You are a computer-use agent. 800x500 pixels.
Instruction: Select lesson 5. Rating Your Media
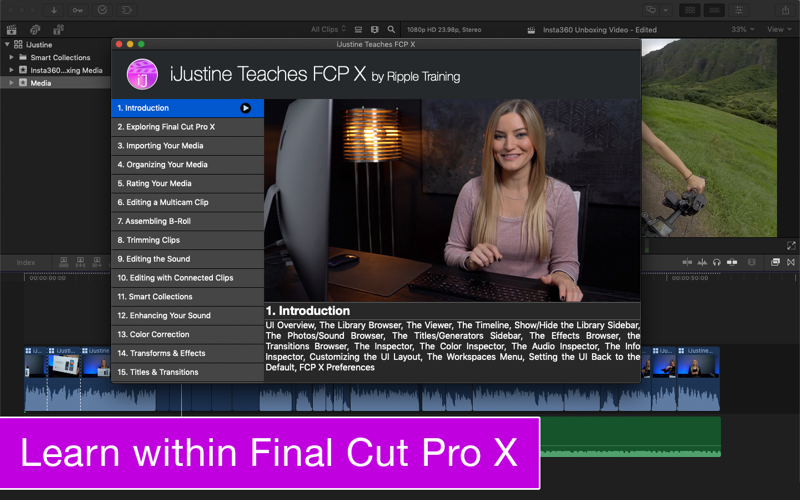pyautogui.click(x=187, y=184)
